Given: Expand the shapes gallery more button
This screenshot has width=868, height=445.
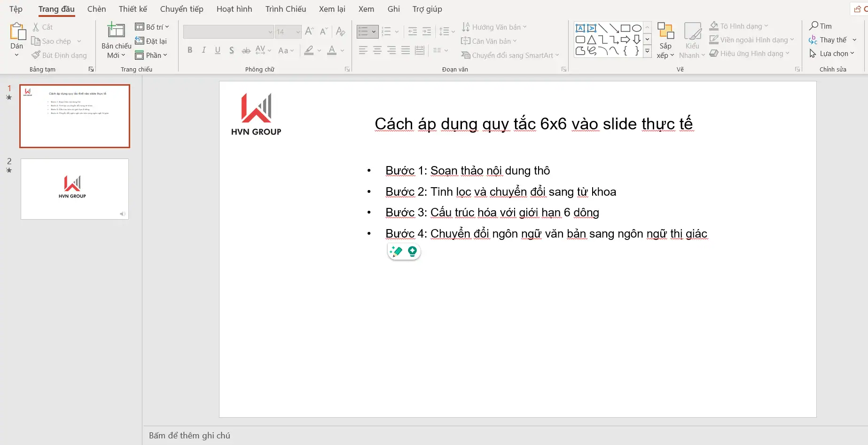Looking at the screenshot, I should pyautogui.click(x=647, y=51).
